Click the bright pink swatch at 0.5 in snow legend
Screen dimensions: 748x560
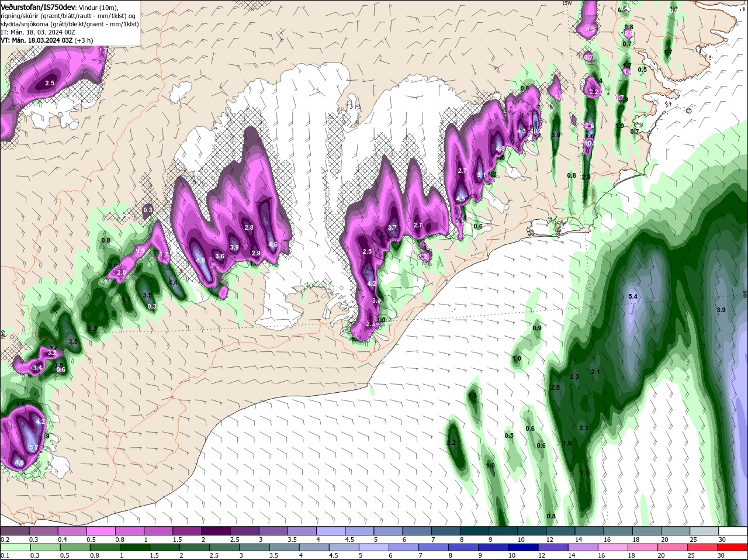(101, 531)
